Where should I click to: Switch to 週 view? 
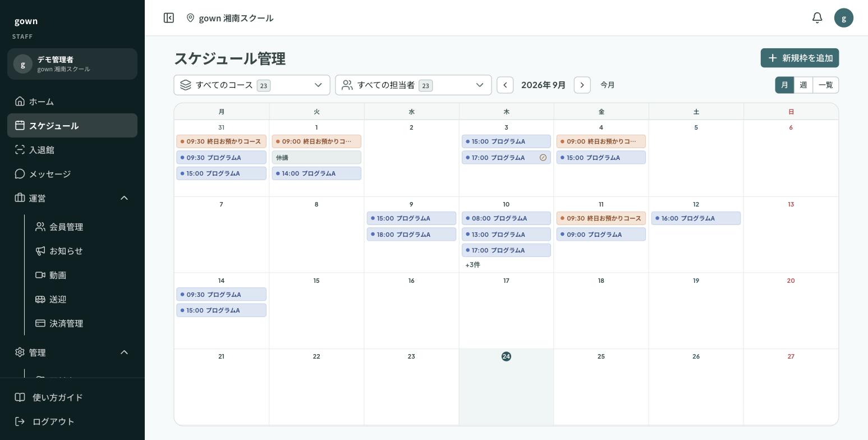803,85
